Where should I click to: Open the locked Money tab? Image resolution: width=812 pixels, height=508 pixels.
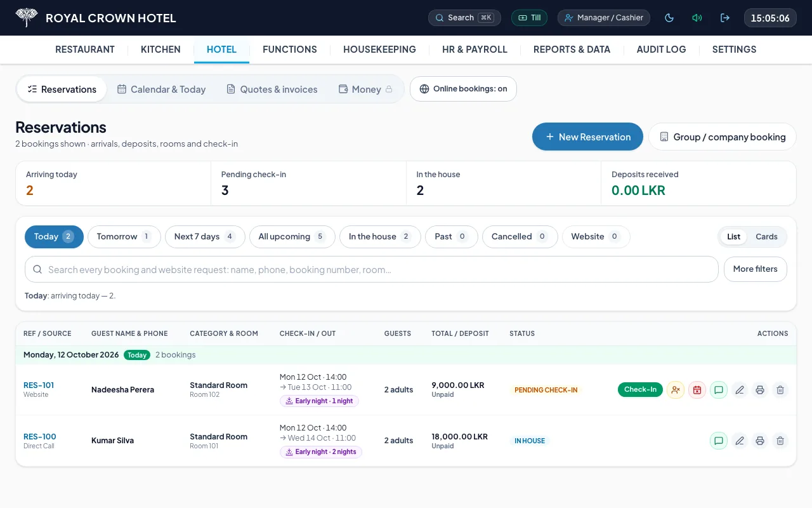pyautogui.click(x=365, y=90)
